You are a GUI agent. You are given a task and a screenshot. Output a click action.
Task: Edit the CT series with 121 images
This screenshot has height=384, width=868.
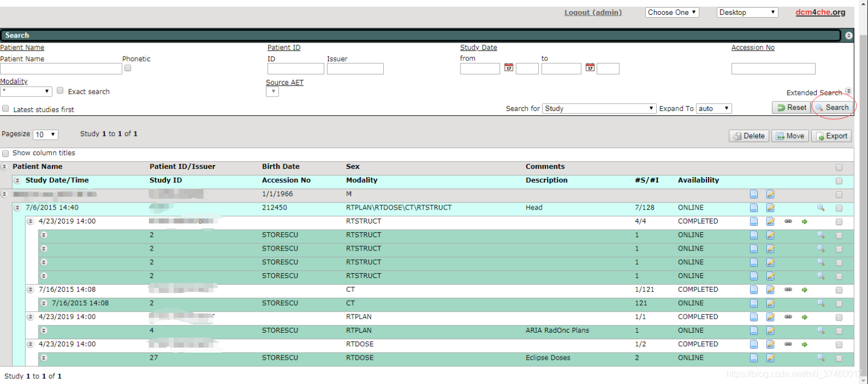pos(770,303)
